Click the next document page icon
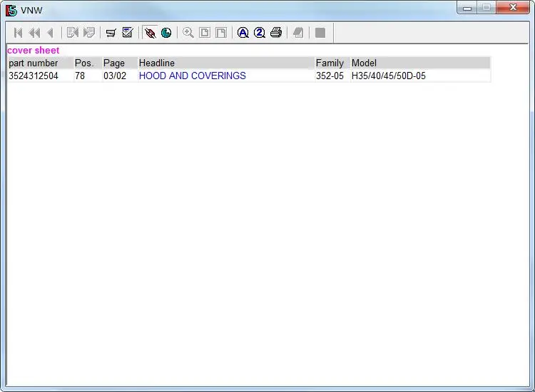This screenshot has height=392, width=535. point(89,33)
